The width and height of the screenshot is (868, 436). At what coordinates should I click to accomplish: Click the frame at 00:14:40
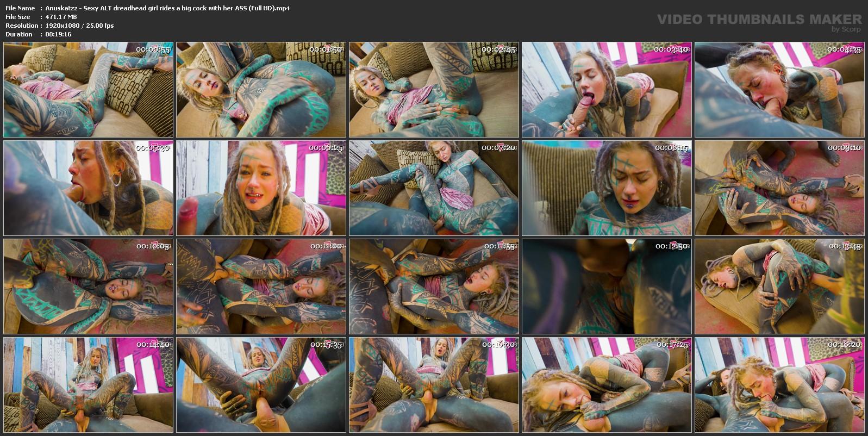tap(88, 385)
